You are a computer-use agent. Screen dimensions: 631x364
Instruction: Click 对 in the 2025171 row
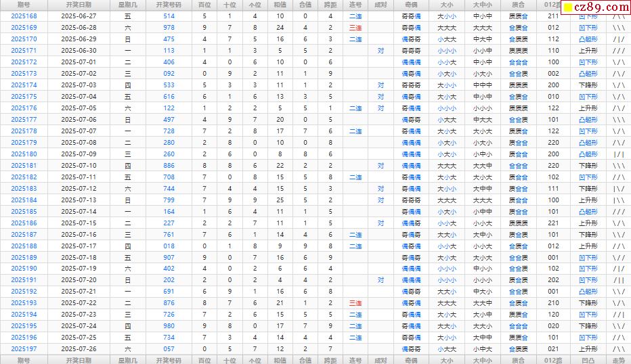point(380,51)
